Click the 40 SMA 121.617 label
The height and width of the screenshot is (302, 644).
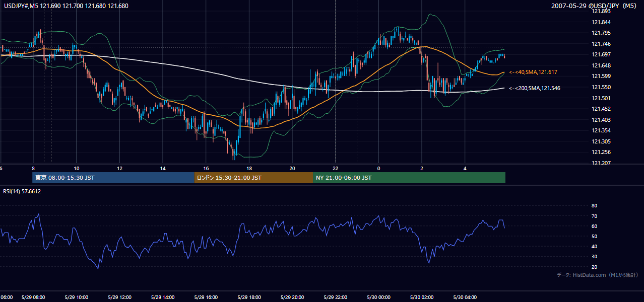point(533,72)
